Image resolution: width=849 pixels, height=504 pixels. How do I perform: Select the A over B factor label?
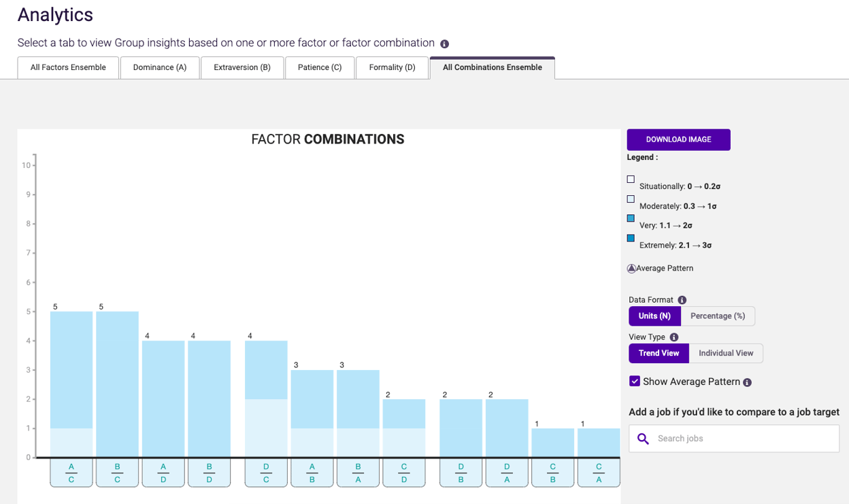point(312,473)
